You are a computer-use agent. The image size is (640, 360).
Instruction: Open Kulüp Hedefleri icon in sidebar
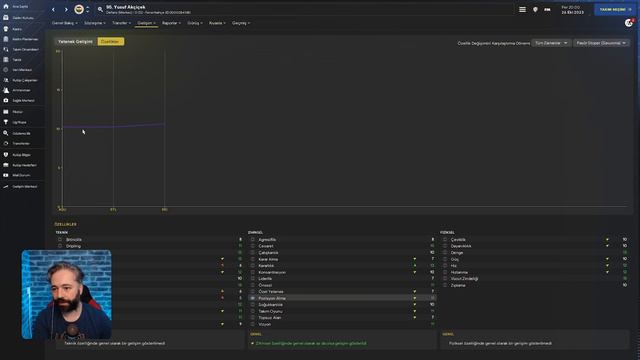[x=6, y=165]
